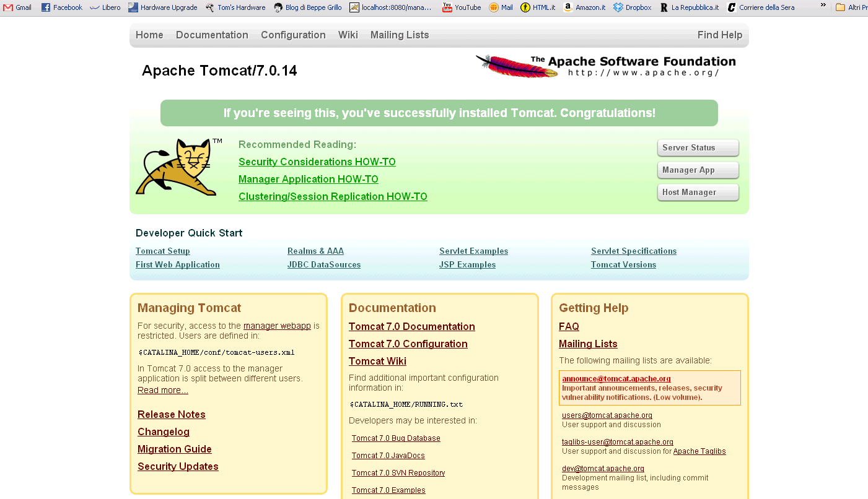The image size is (868, 499).
Task: Open the La Repubblica.it bookmark
Action: click(689, 7)
